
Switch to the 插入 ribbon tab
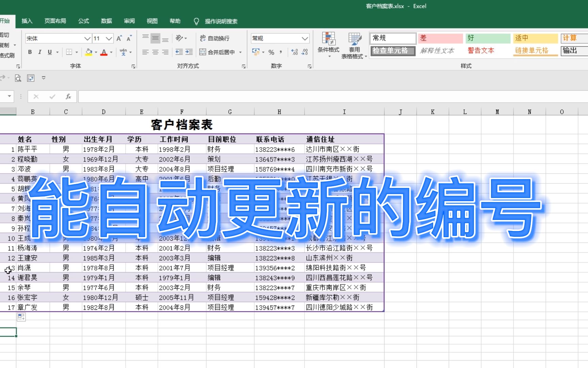27,21
